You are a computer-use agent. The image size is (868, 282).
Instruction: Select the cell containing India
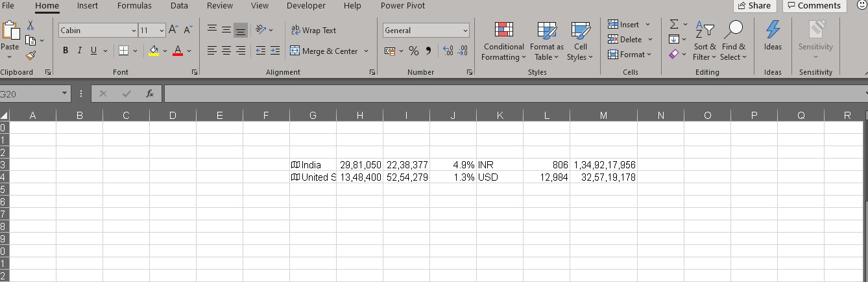313,165
